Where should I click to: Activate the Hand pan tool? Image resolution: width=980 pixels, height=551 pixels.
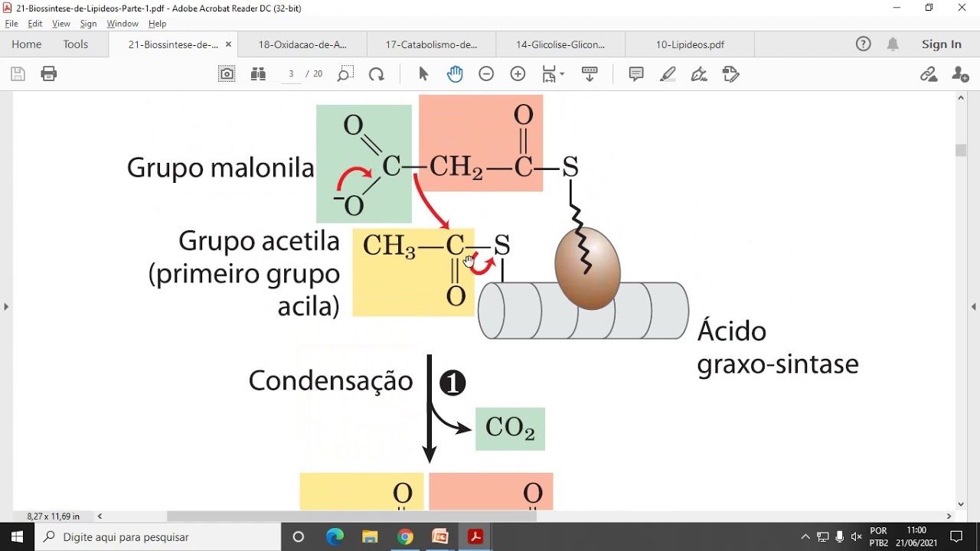[x=455, y=74]
